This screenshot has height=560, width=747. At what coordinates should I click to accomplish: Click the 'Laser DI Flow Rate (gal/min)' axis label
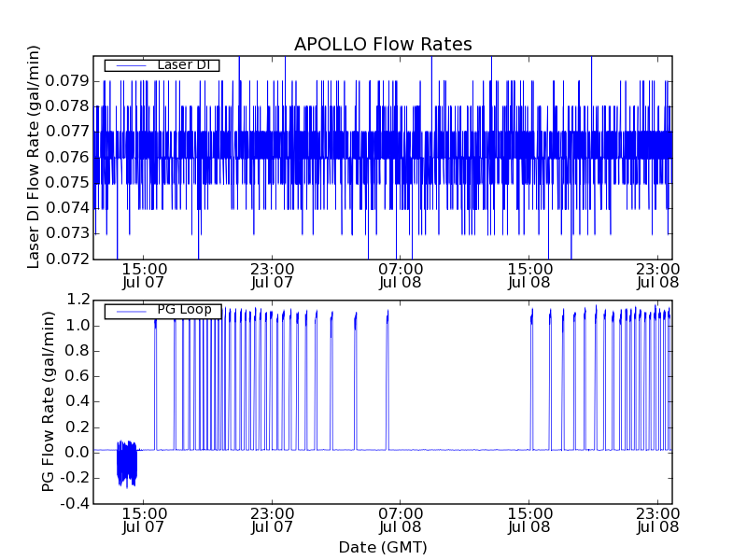pos(33,157)
